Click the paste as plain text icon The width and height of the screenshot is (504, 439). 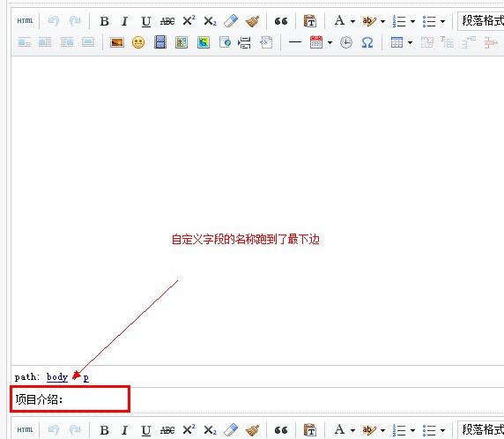coord(310,21)
